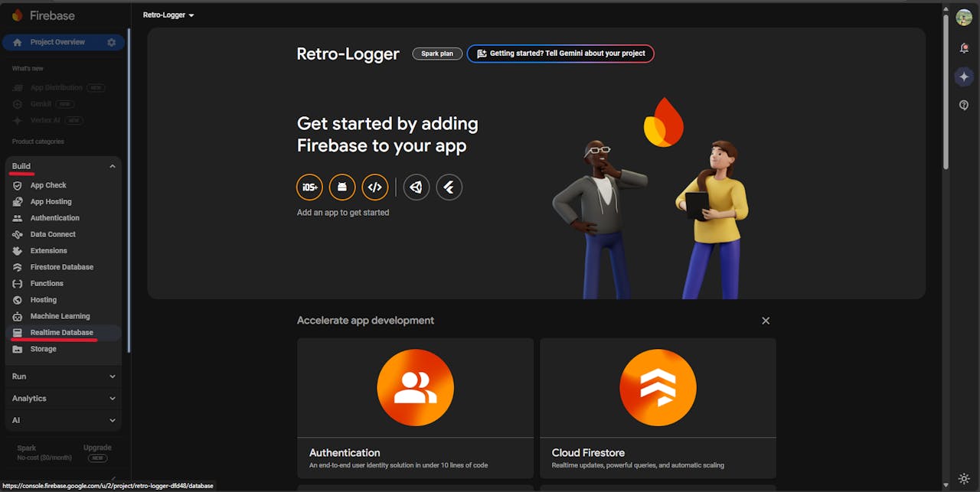This screenshot has height=492, width=980.
Task: Open user account avatar
Action: (964, 18)
